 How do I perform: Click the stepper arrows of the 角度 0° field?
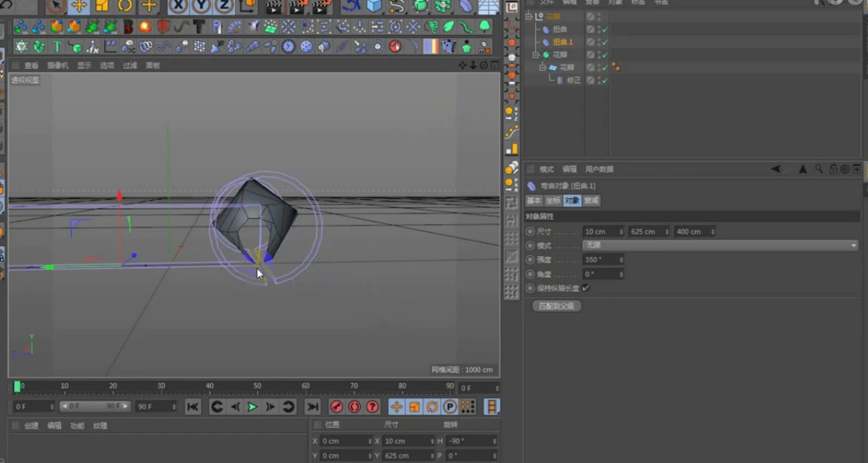tap(621, 274)
